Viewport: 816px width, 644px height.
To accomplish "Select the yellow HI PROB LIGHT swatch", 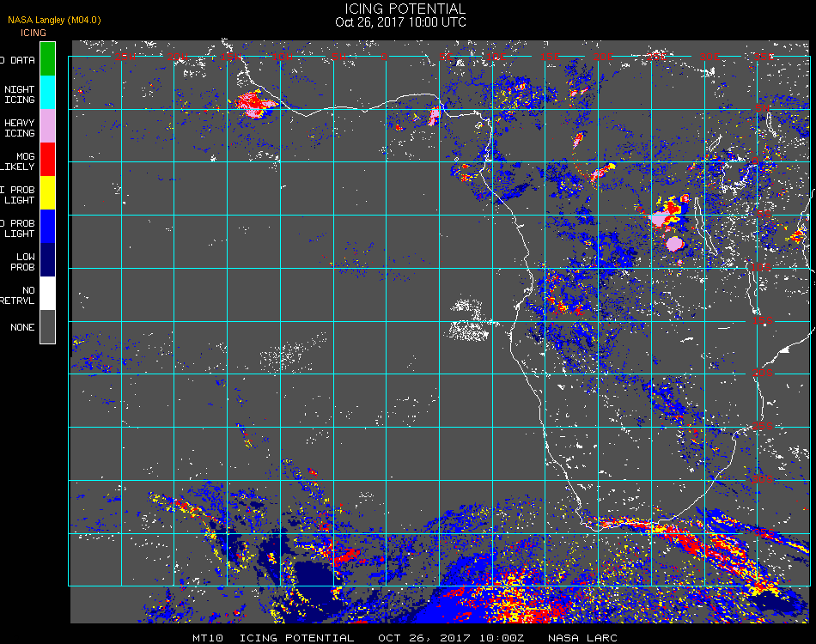I will pos(47,193).
